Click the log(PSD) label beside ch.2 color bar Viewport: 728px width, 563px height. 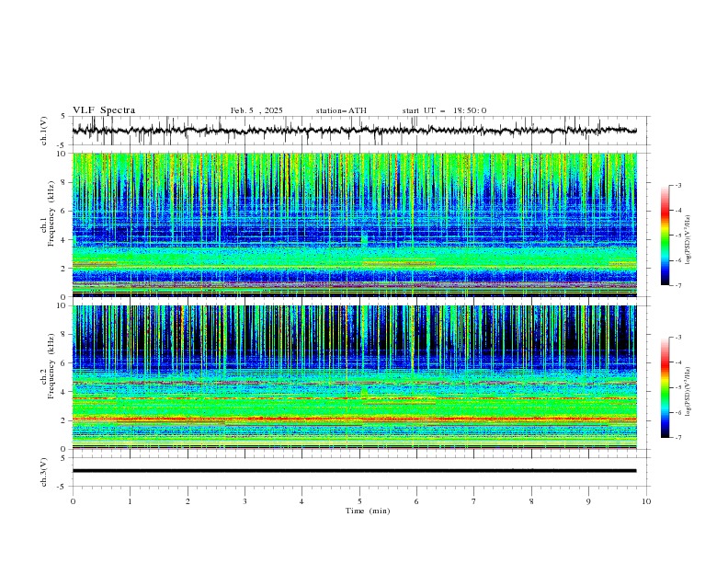688,391
